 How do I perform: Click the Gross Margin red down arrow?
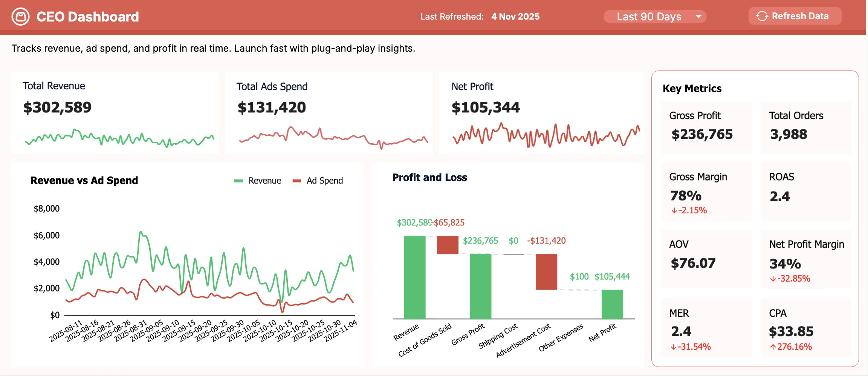coord(674,211)
